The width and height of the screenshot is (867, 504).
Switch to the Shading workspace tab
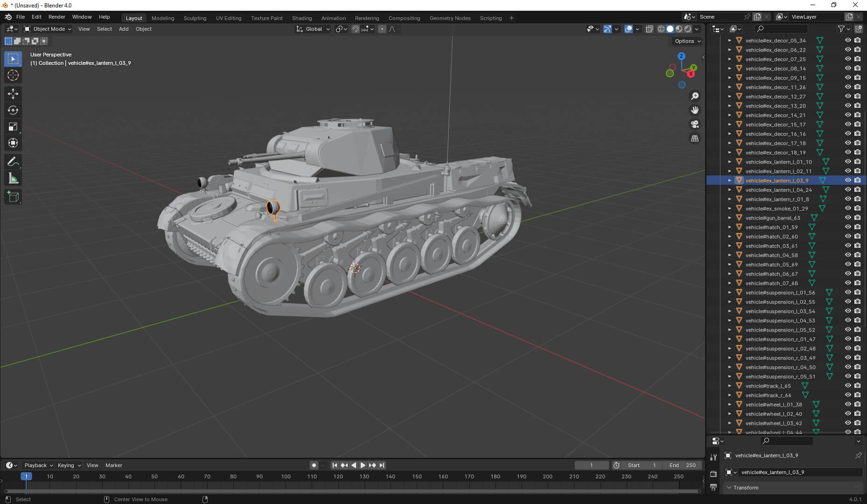(302, 18)
